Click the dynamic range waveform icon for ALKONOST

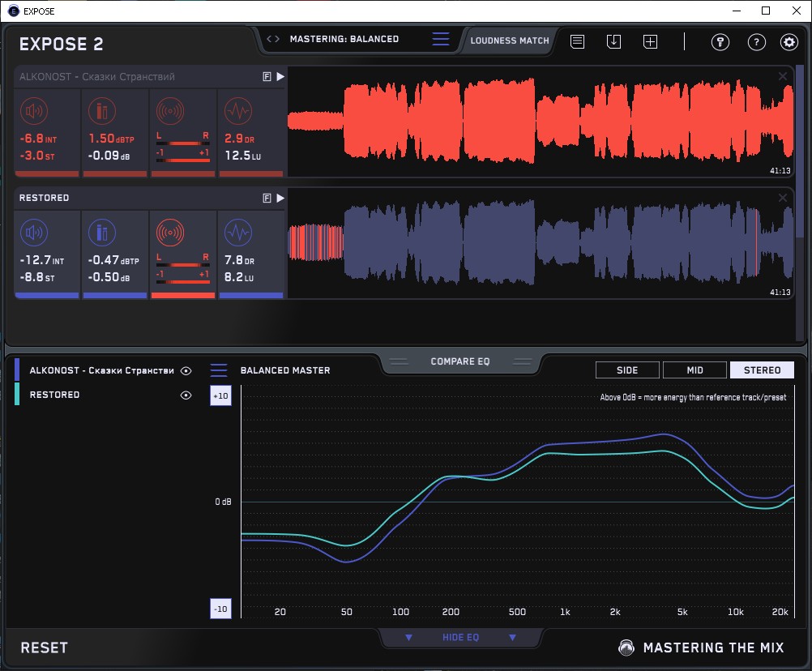(237, 111)
